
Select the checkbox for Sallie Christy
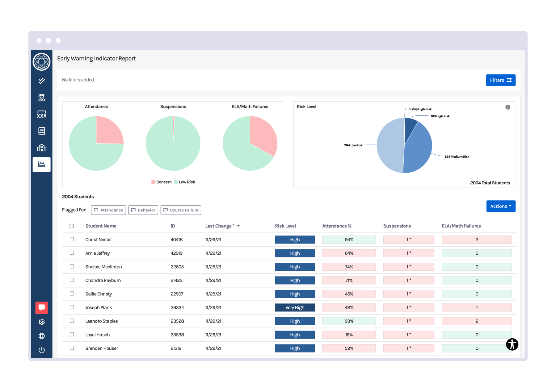[x=72, y=294]
